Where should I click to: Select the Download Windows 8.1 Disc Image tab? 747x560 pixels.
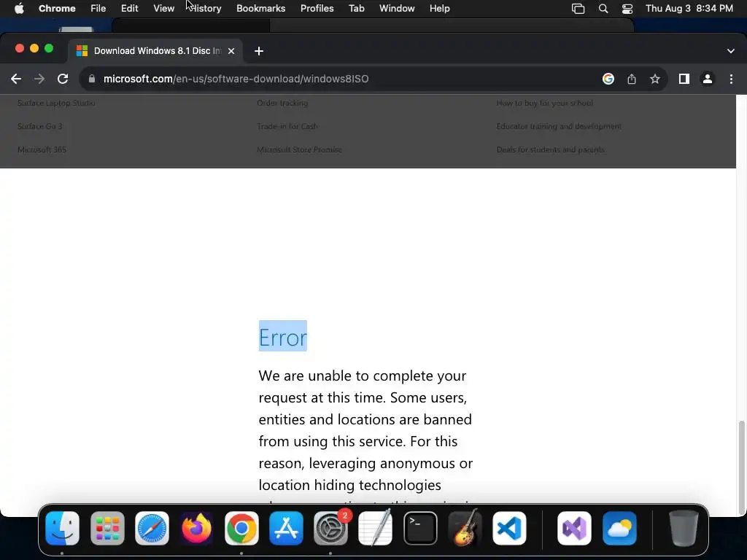tap(155, 51)
